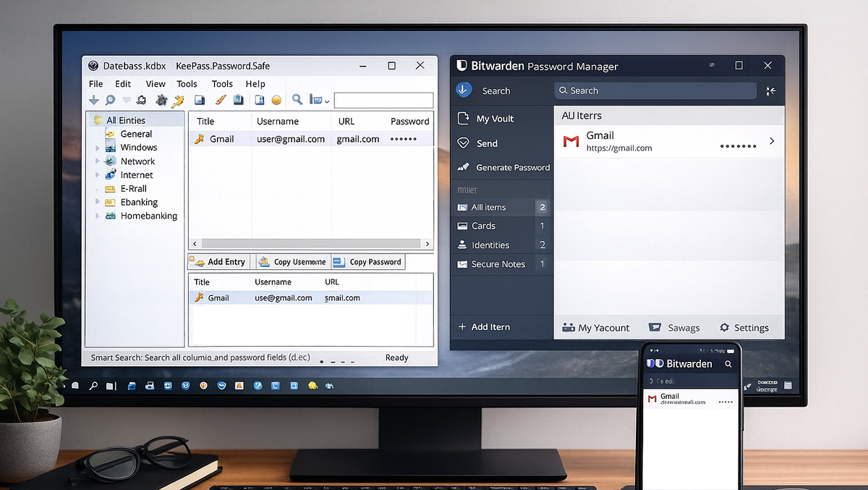The height and width of the screenshot is (490, 868).
Task: Select the Gmail entry with user@gmail.com
Action: (311, 139)
